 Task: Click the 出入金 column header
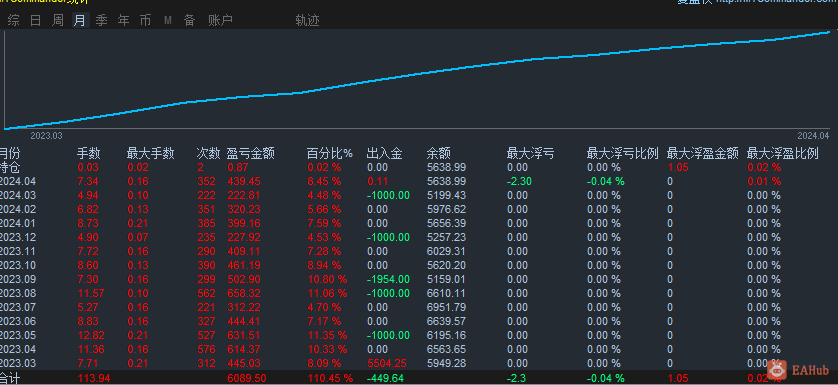[x=384, y=154]
